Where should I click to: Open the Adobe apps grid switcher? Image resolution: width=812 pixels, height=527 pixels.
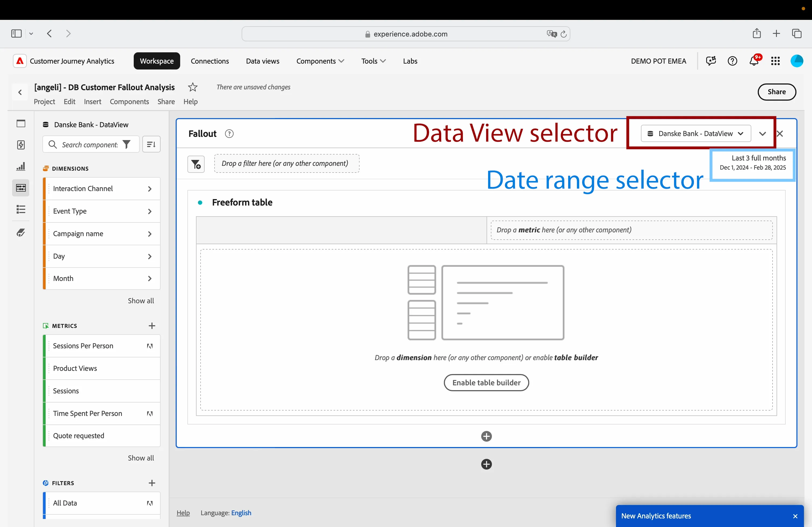click(x=775, y=61)
